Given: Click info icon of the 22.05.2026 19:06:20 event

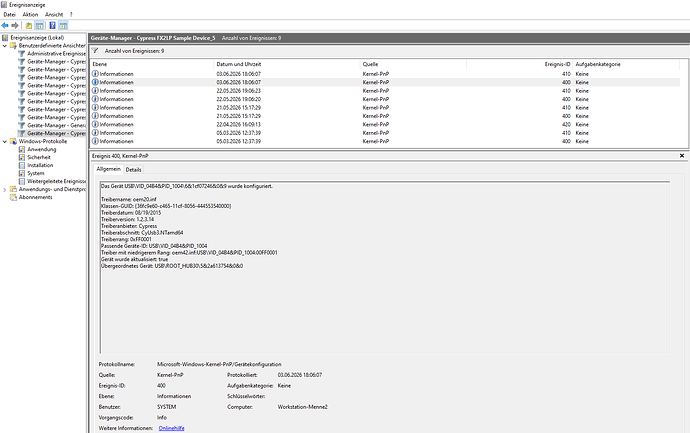Looking at the screenshot, I should (x=95, y=99).
